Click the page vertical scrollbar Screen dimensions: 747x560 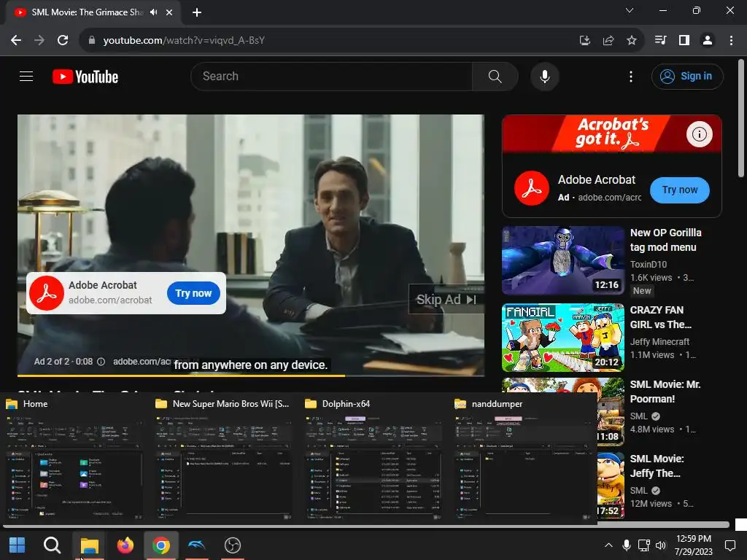[741, 118]
